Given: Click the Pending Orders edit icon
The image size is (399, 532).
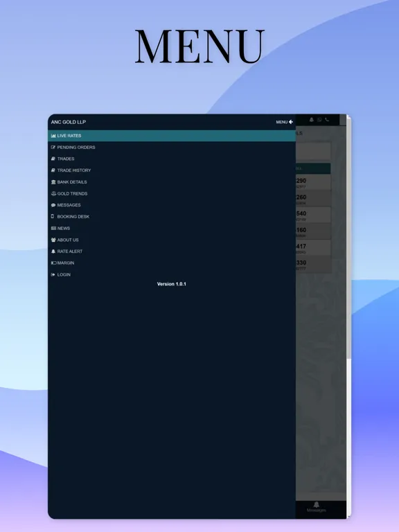Looking at the screenshot, I should click(53, 148).
